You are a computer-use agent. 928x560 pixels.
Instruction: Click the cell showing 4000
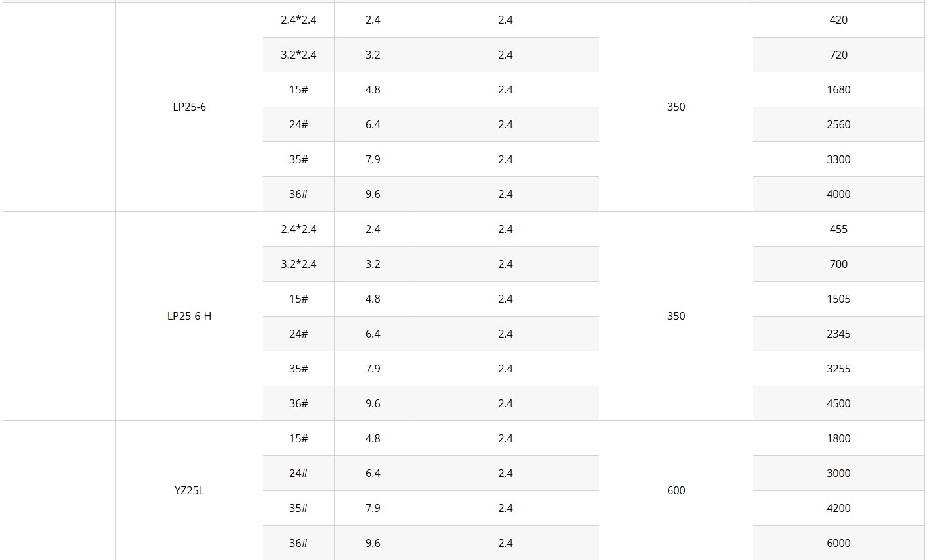[838, 194]
